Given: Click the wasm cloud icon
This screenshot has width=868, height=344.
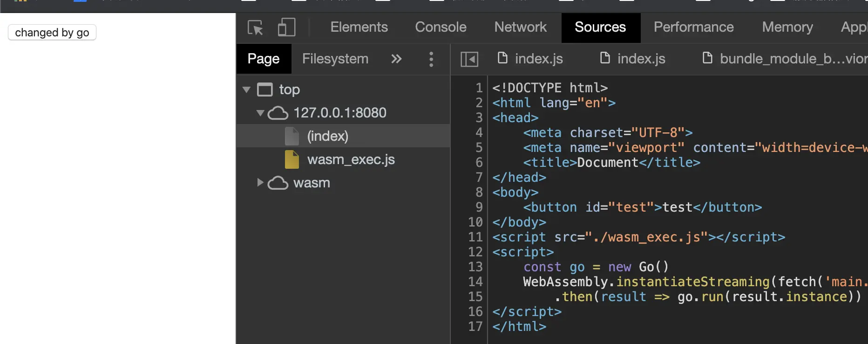Looking at the screenshot, I should point(278,183).
